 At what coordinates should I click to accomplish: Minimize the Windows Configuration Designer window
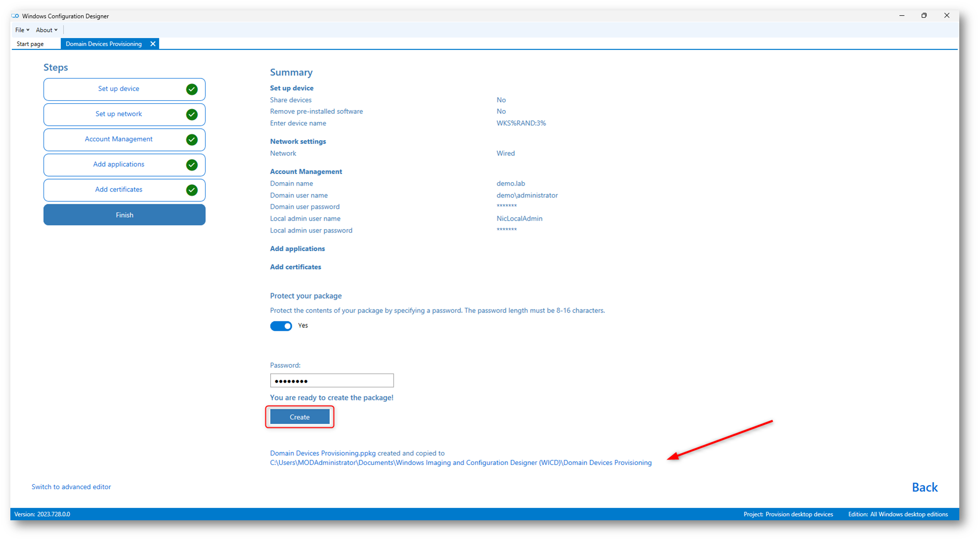902,16
